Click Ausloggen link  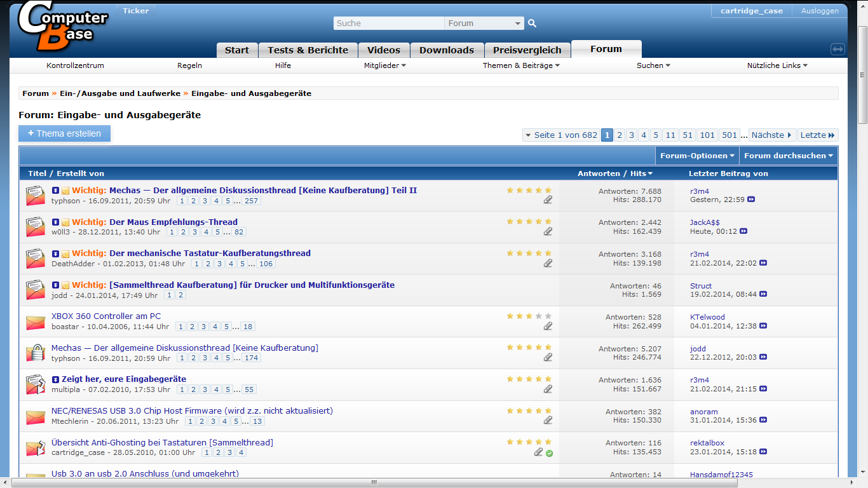point(820,11)
